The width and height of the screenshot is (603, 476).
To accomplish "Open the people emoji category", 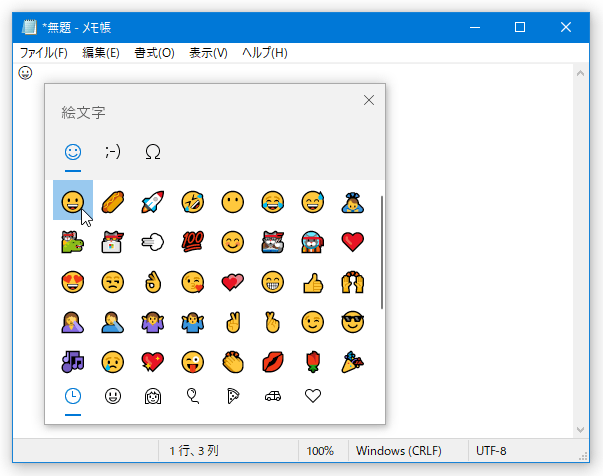I will (x=153, y=396).
